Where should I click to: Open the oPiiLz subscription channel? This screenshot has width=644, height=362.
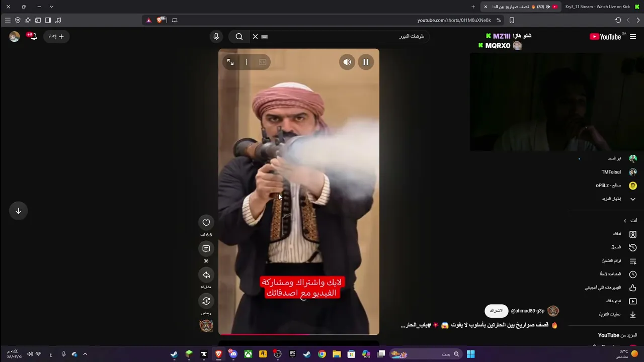(616, 186)
